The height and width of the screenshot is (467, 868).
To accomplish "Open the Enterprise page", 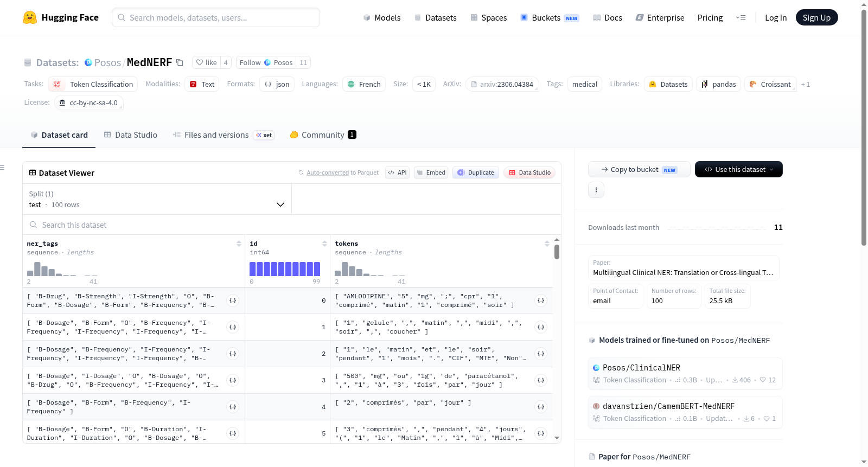I will click(x=660, y=18).
